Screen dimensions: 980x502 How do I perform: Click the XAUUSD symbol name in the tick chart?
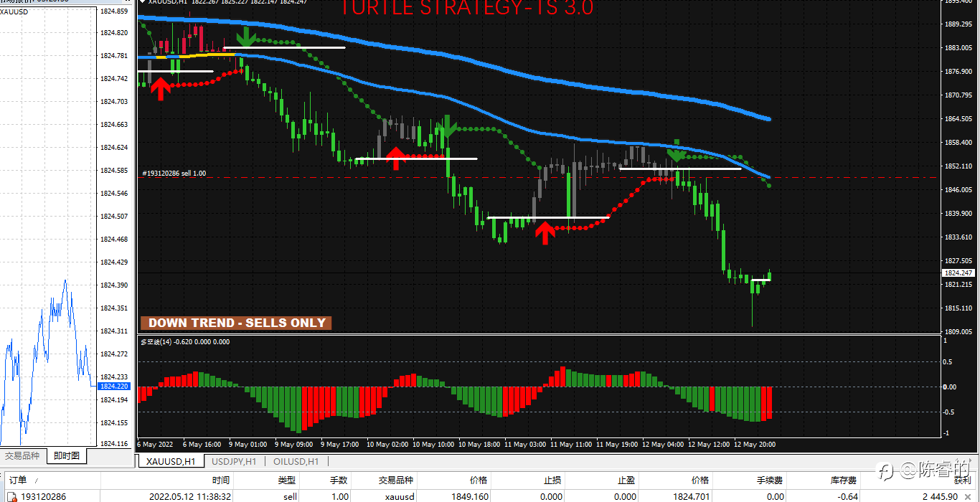(x=14, y=11)
